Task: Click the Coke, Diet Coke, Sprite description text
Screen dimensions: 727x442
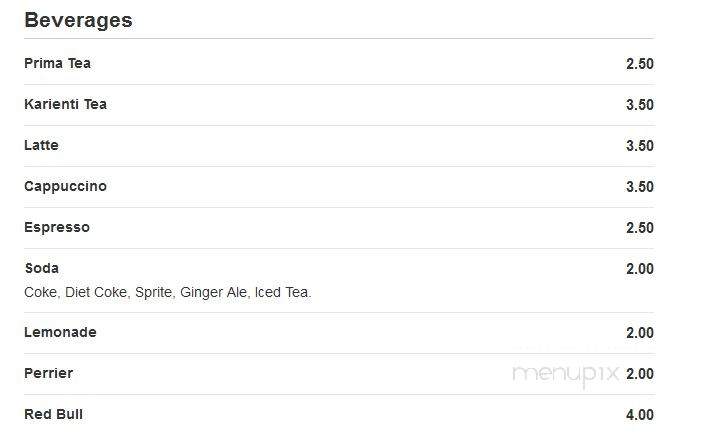Action: point(168,292)
